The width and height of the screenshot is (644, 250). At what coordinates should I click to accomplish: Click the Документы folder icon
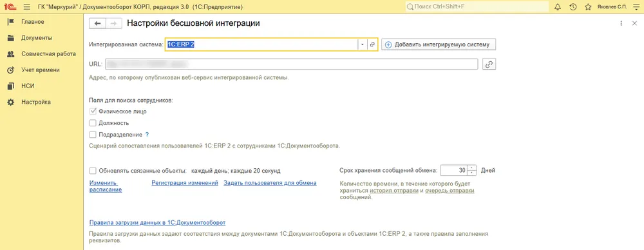(x=11, y=38)
